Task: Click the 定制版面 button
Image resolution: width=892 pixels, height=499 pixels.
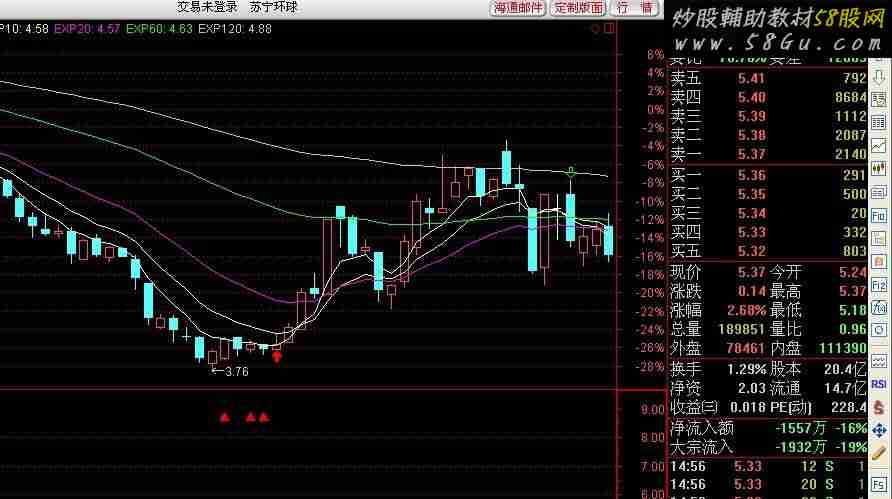Action: point(578,7)
